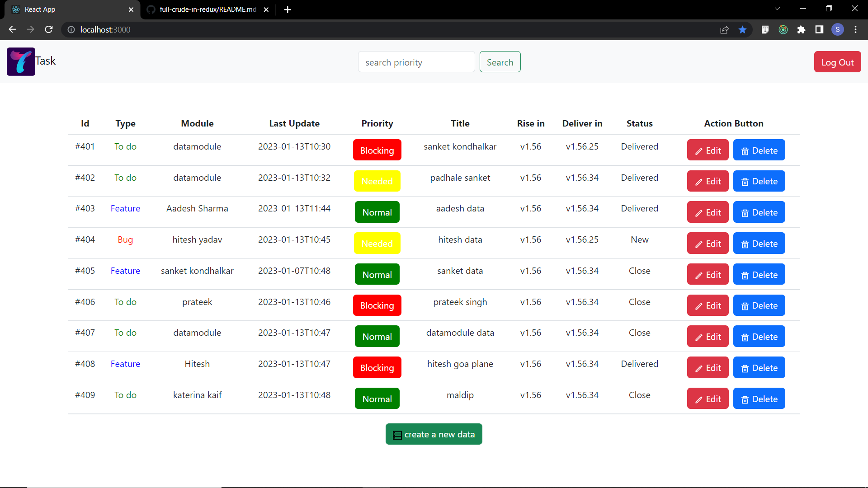
Task: Click inside the search priority field
Action: tap(416, 62)
